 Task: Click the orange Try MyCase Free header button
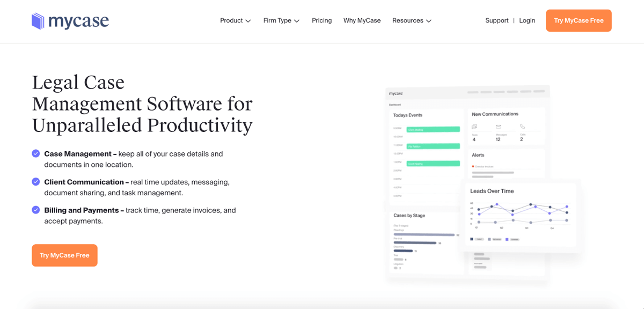click(579, 20)
